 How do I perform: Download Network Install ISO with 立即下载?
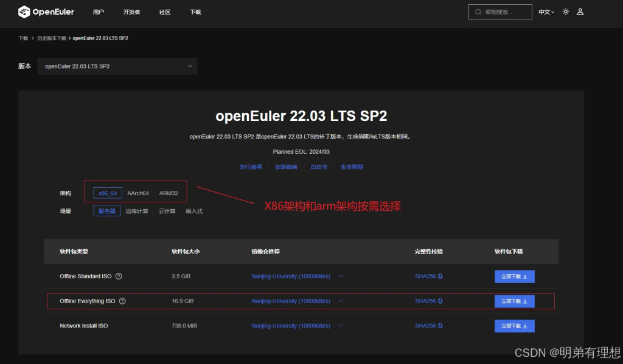click(x=515, y=326)
